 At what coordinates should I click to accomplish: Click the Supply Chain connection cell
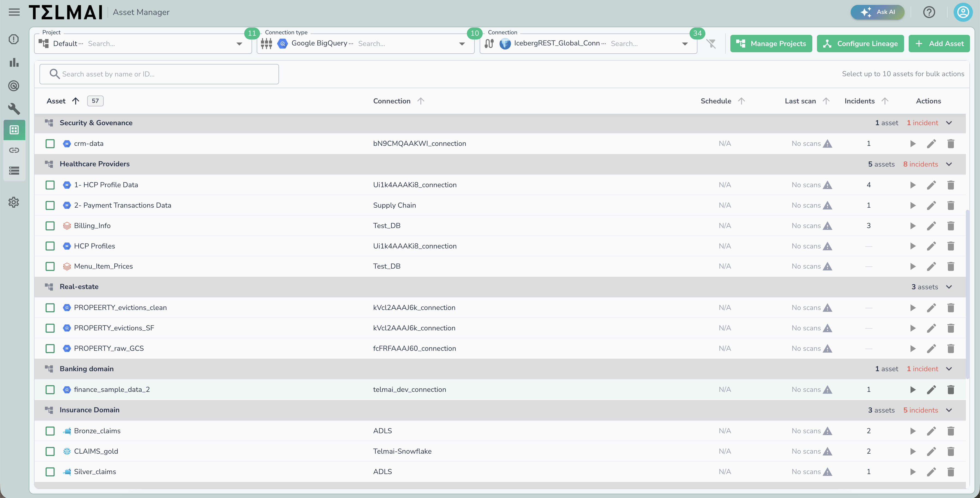394,205
